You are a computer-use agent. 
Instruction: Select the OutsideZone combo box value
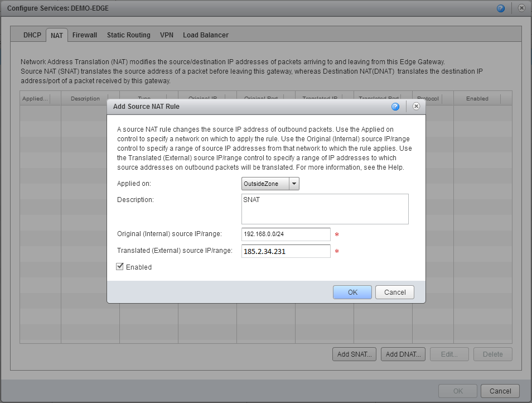tap(265, 184)
